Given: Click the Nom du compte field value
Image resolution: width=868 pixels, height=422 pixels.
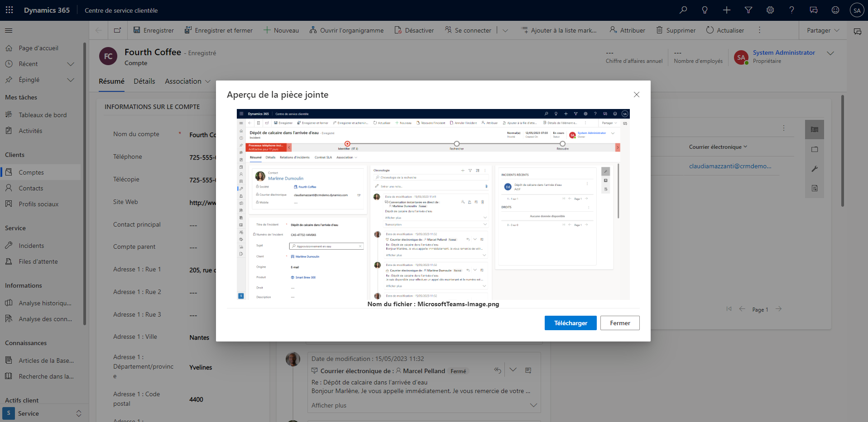Looking at the screenshot, I should tap(202, 135).
